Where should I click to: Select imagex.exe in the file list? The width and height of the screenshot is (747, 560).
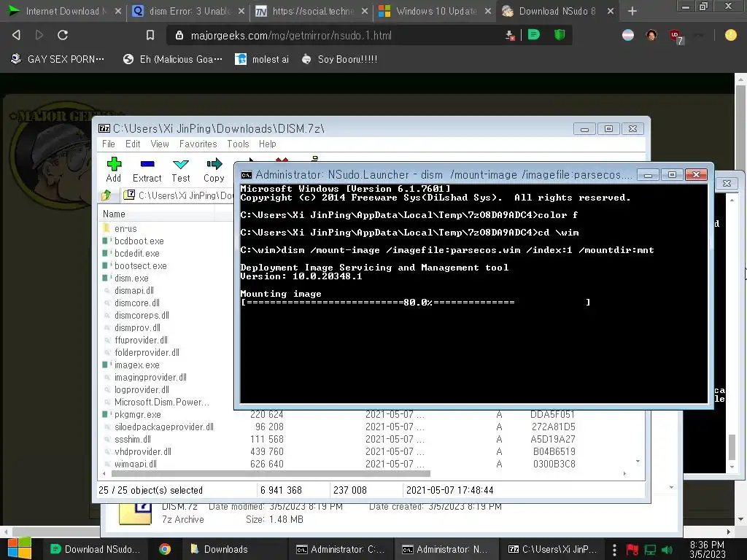(136, 365)
